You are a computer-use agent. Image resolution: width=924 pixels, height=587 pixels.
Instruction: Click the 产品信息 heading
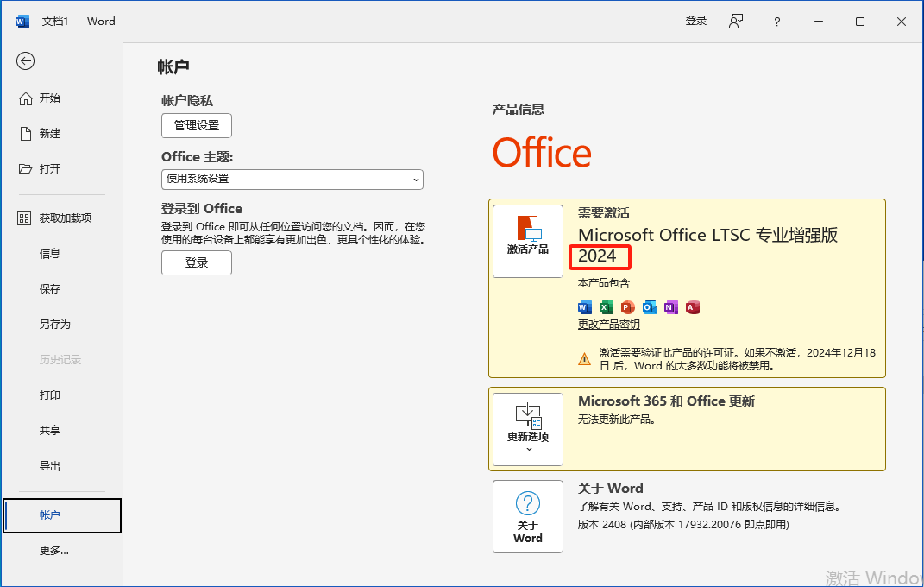coord(518,109)
